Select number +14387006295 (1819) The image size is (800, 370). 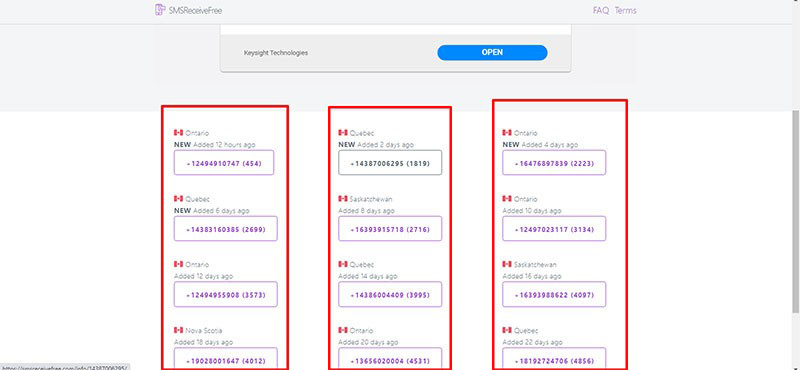(390, 163)
